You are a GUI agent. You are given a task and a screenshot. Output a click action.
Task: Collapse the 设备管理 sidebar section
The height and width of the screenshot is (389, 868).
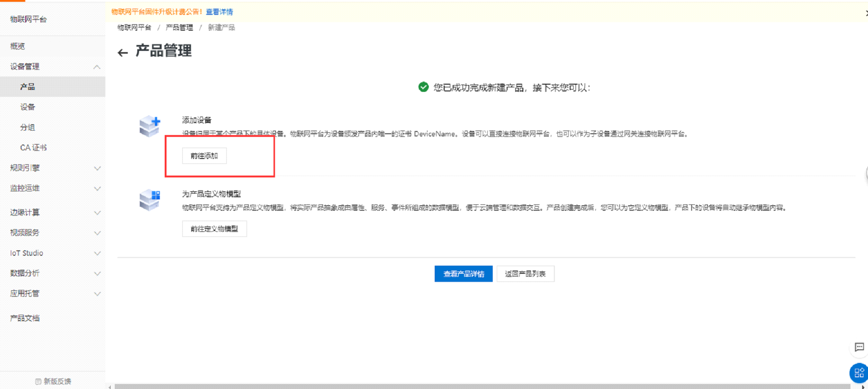click(x=97, y=67)
